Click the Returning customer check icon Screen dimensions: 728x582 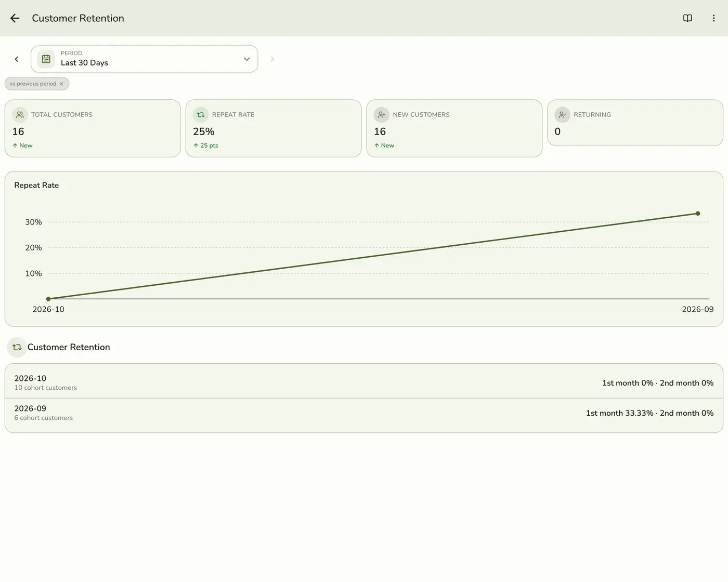coord(562,115)
